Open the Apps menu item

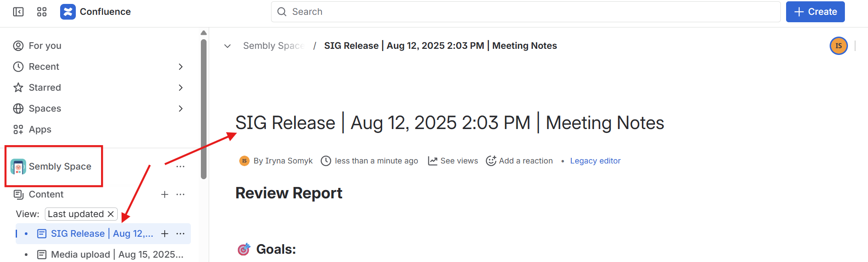click(40, 129)
